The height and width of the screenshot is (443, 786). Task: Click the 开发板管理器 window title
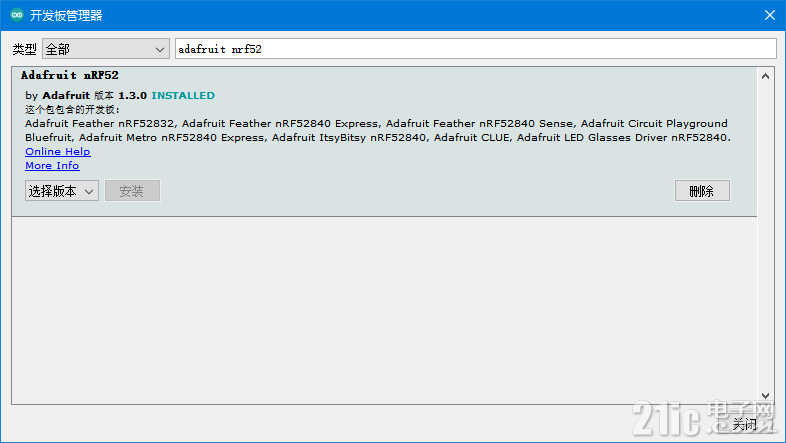(x=66, y=16)
